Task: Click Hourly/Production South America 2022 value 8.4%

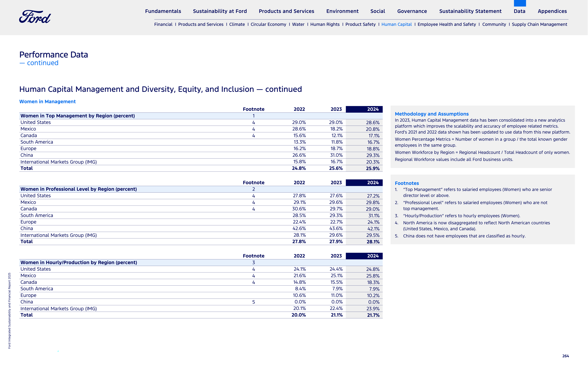Action: (x=300, y=289)
